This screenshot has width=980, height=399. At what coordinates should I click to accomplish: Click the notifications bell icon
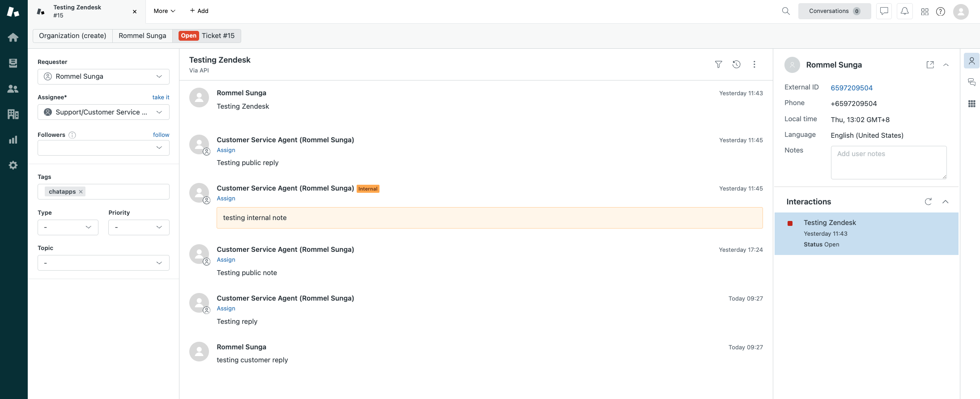point(904,11)
